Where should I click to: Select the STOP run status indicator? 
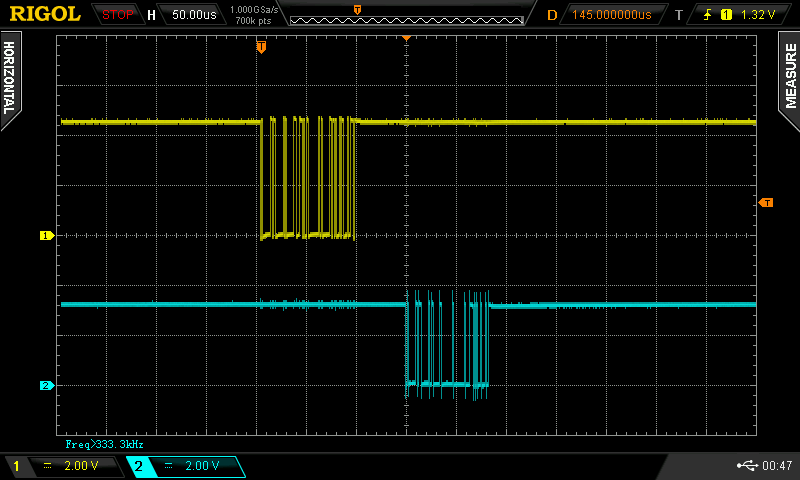(117, 15)
